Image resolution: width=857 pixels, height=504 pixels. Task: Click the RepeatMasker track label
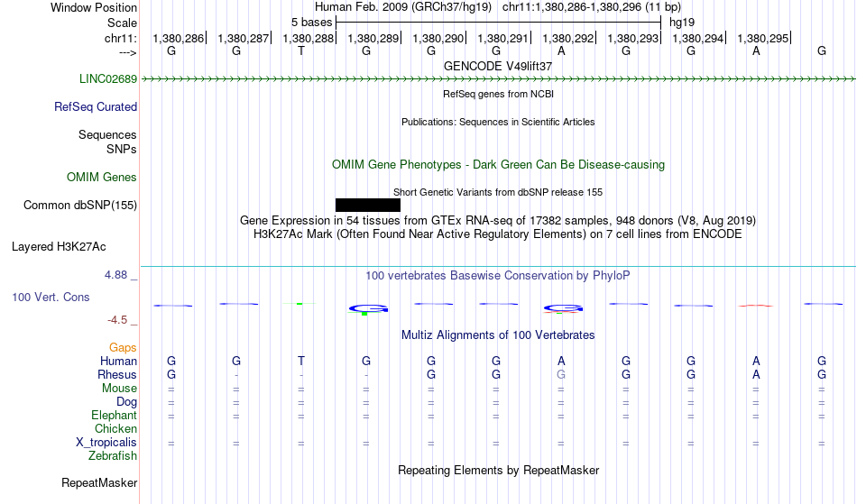click(99, 483)
